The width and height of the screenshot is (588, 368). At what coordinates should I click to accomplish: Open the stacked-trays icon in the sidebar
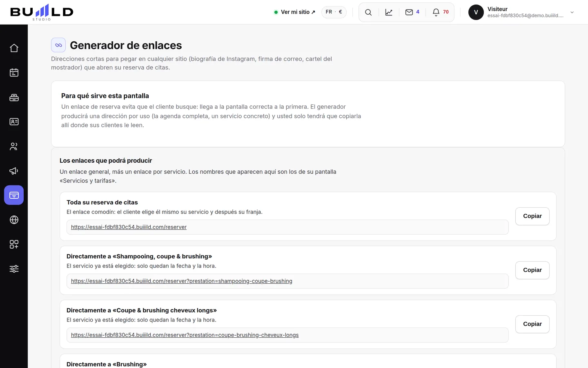[x=14, y=97]
